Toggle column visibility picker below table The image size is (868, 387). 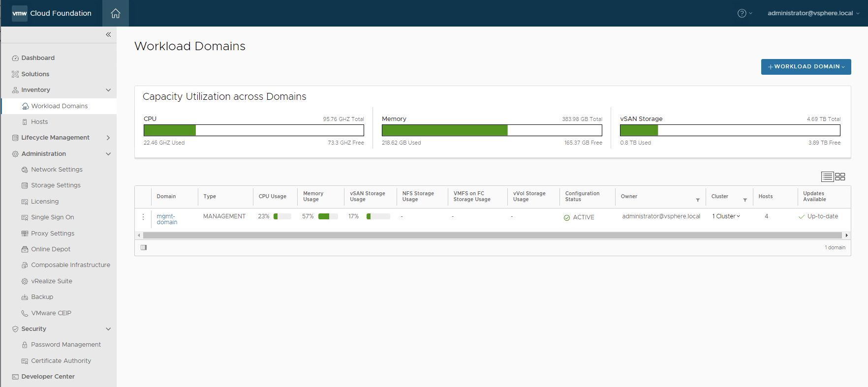144,247
